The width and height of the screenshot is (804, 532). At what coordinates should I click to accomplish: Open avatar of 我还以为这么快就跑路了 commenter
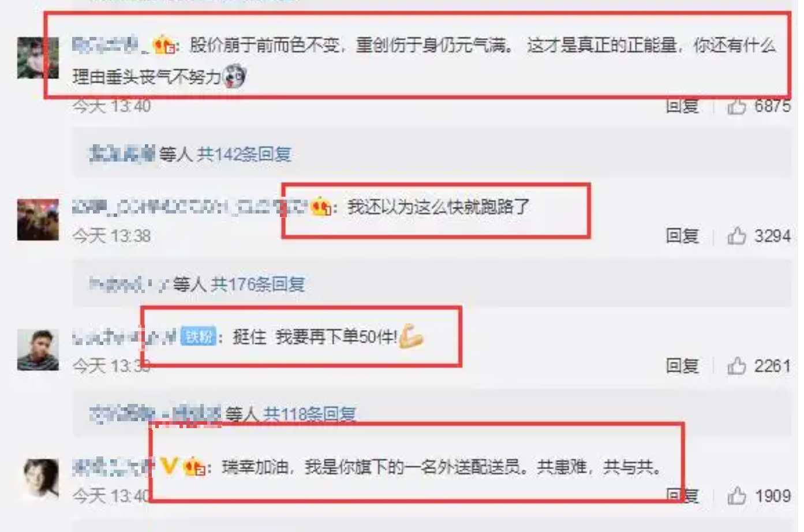[38, 220]
